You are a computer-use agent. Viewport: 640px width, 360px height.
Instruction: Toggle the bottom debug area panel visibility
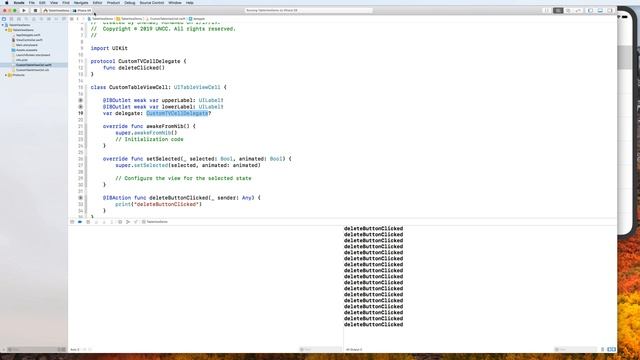pyautogui.click(x=600, y=10)
